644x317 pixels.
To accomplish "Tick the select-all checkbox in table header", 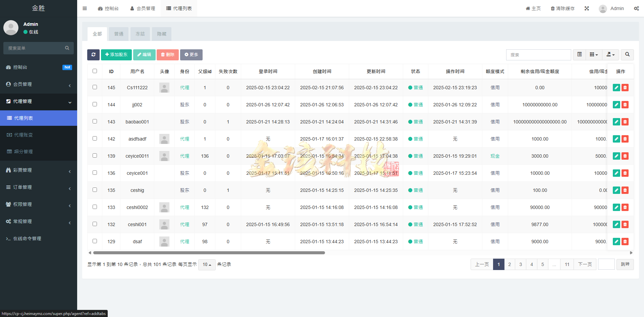I will (95, 71).
